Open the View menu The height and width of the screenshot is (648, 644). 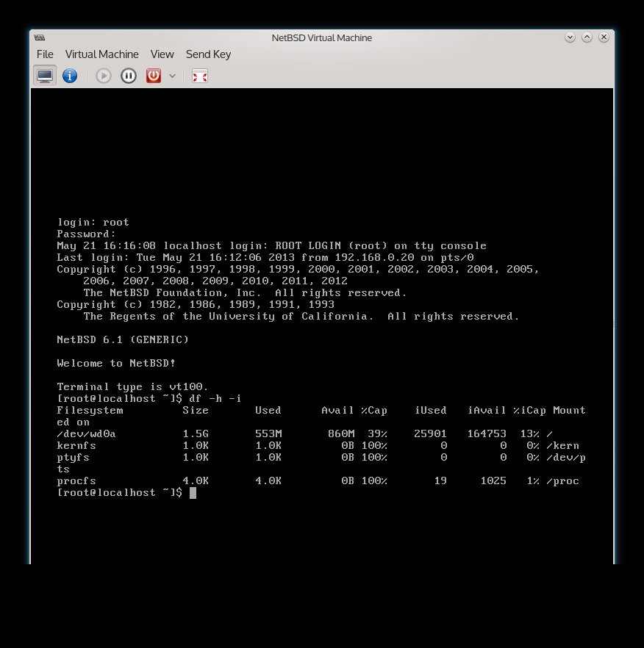point(162,54)
